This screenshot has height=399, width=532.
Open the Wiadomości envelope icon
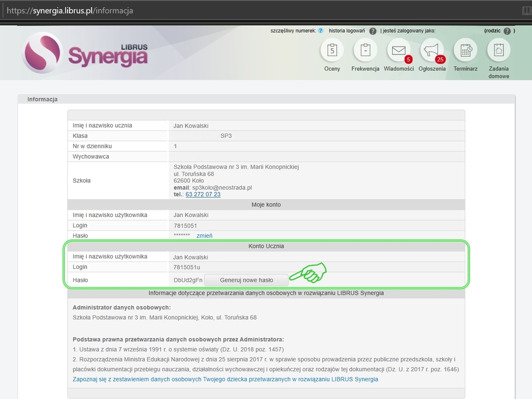pos(399,50)
